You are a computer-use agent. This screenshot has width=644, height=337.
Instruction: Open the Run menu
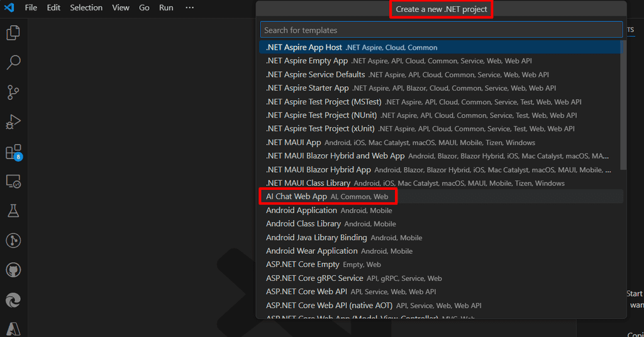tap(166, 8)
